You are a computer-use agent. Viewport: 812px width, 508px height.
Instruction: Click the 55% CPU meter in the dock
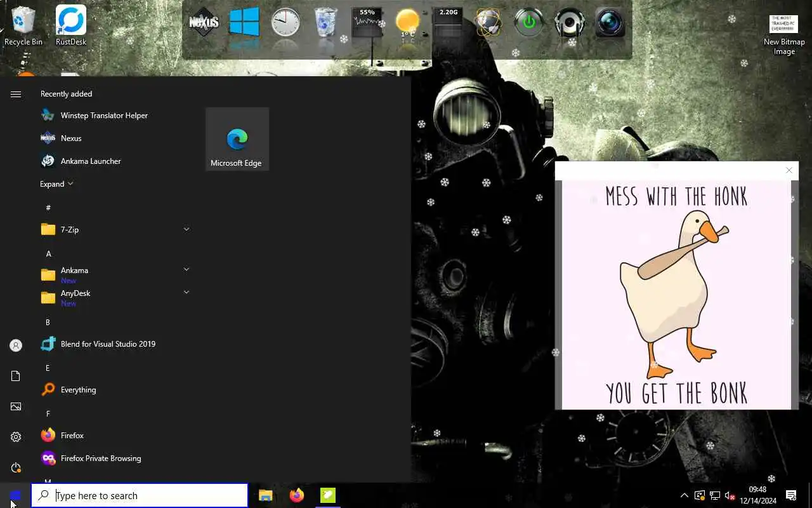[367, 23]
